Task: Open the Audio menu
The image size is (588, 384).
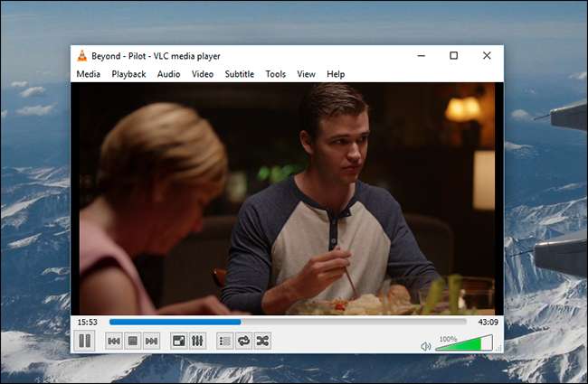Action: coord(169,74)
